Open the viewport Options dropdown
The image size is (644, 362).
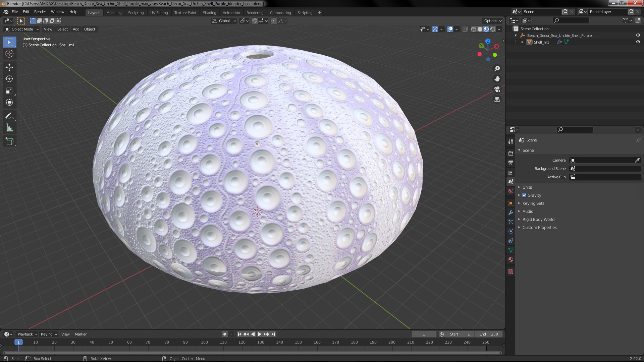click(493, 21)
